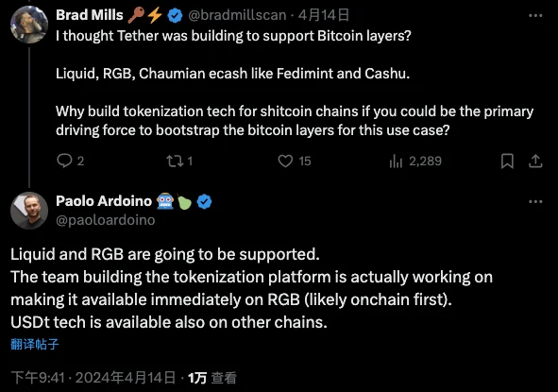
Task: Click the Brad Mills display name
Action: pos(90,15)
